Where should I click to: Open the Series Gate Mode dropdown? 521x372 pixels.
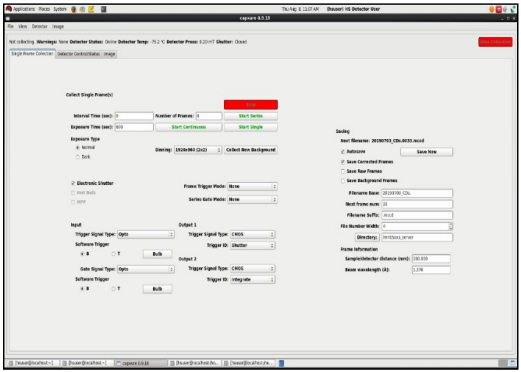pyautogui.click(x=252, y=199)
